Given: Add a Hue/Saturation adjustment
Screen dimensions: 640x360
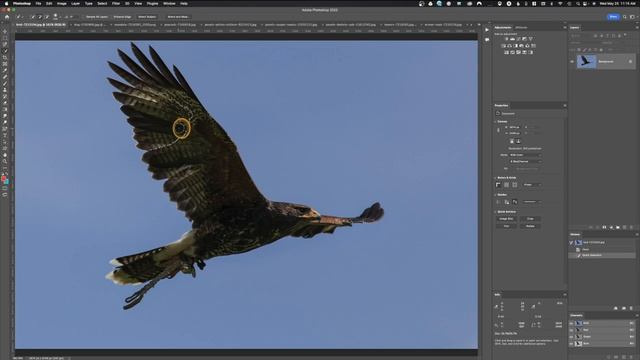Looking at the screenshot, I should tap(503, 46).
